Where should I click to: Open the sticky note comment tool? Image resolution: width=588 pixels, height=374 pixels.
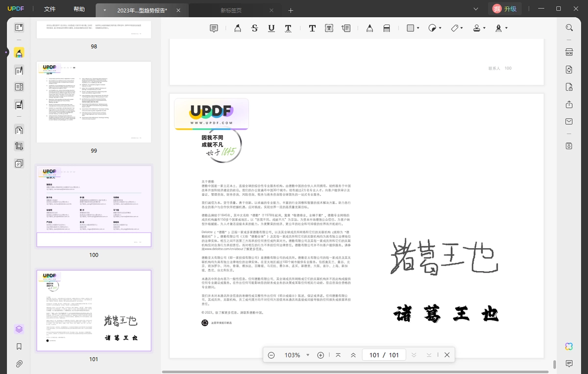click(x=214, y=28)
